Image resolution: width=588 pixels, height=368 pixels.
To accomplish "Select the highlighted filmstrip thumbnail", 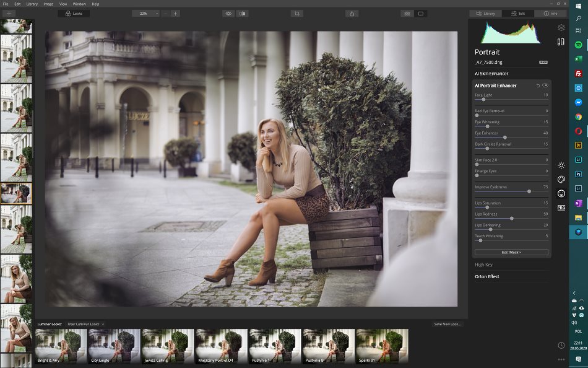I will click(x=16, y=193).
